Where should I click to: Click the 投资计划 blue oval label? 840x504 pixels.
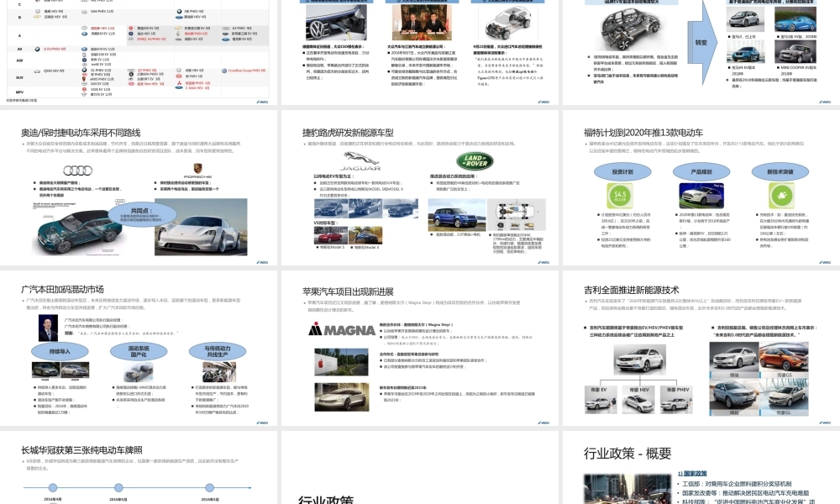pyautogui.click(x=622, y=171)
